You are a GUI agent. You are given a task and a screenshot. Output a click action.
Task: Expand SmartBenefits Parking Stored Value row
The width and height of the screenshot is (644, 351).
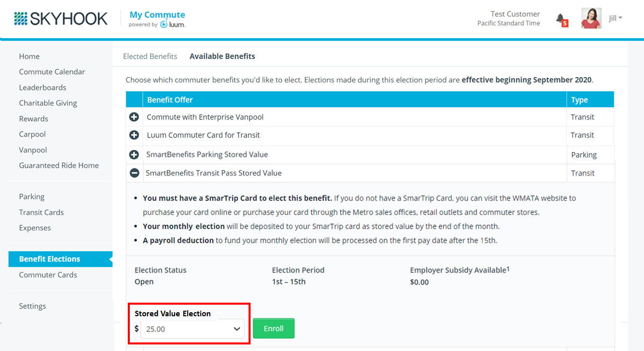coord(134,155)
